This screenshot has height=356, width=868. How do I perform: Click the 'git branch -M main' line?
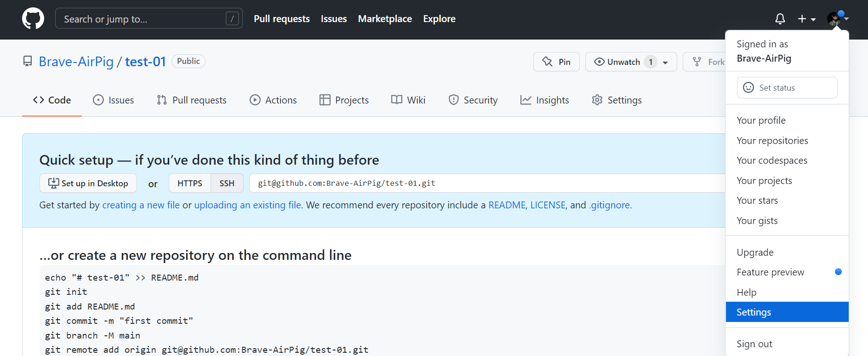point(92,336)
